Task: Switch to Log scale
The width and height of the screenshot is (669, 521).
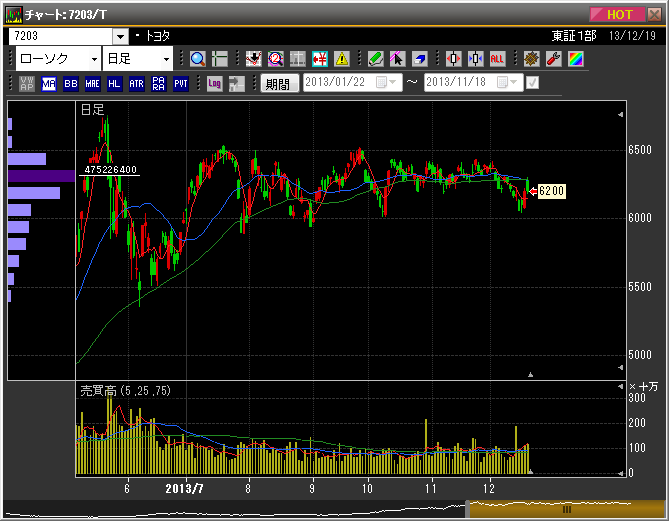Action: [x=214, y=84]
